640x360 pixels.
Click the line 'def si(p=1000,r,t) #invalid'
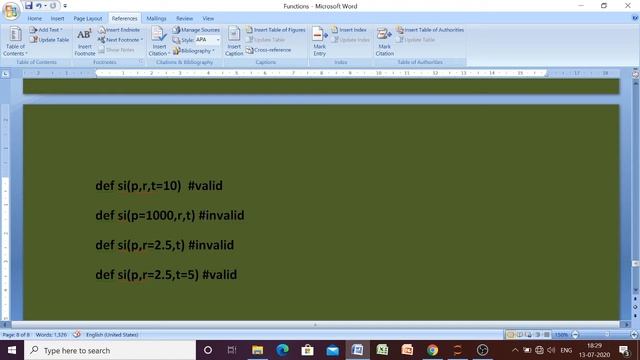coord(170,215)
